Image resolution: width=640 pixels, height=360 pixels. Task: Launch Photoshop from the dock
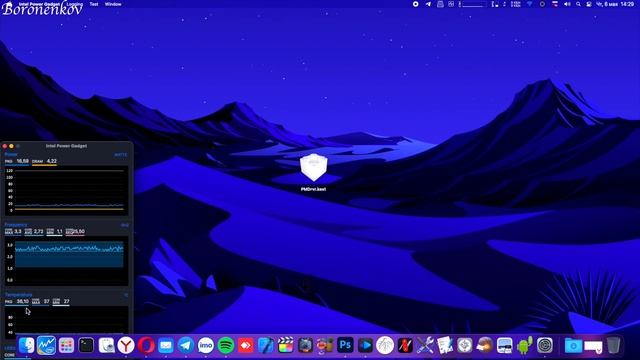(x=345, y=346)
